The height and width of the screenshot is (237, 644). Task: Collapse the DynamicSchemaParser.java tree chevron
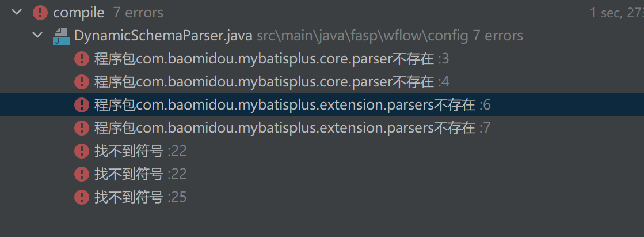click(38, 35)
